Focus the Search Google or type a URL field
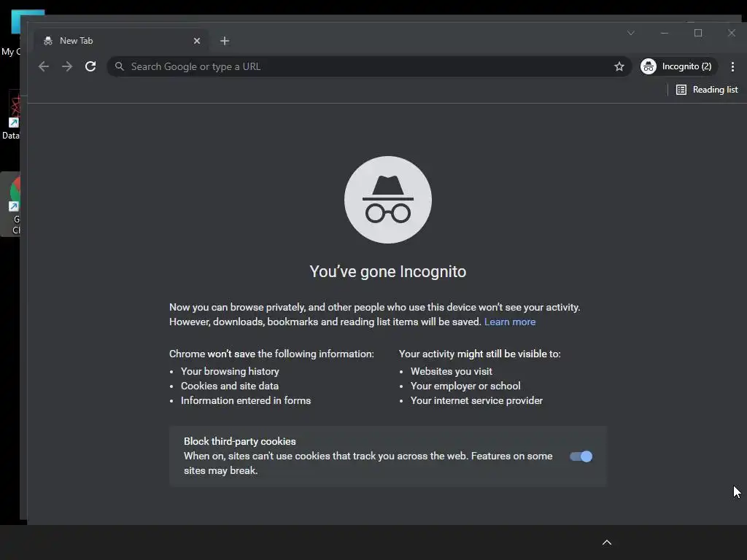Viewport: 747px width, 560px height. click(368, 66)
